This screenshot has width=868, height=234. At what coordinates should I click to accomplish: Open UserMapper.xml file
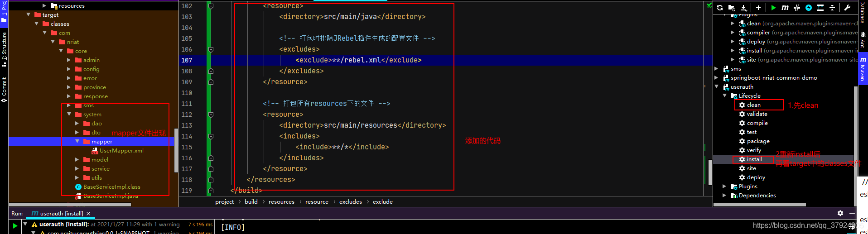pos(121,151)
